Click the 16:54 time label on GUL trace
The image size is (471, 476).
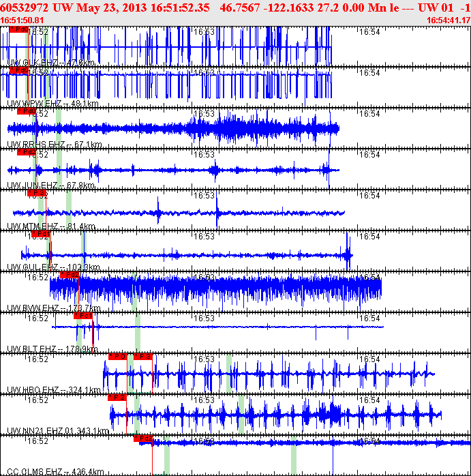(x=369, y=237)
